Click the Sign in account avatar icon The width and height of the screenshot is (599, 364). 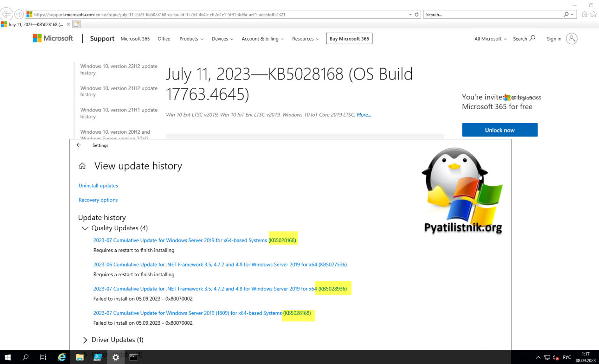pyautogui.click(x=571, y=39)
